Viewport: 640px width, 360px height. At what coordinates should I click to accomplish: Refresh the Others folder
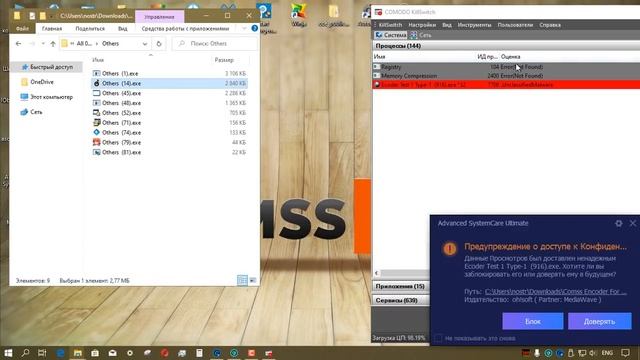click(x=159, y=43)
